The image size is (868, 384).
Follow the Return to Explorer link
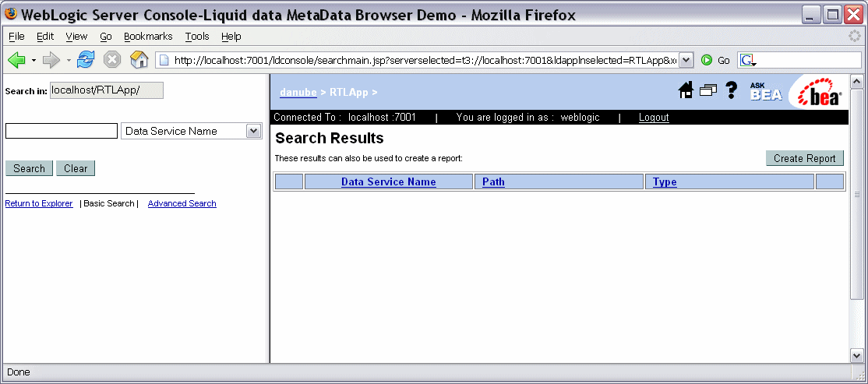(x=39, y=203)
